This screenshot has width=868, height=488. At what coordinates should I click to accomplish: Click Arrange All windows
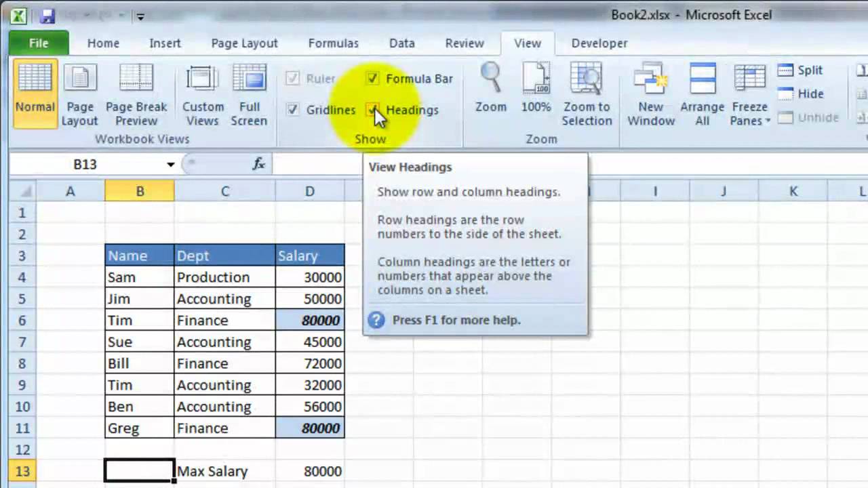tap(703, 94)
